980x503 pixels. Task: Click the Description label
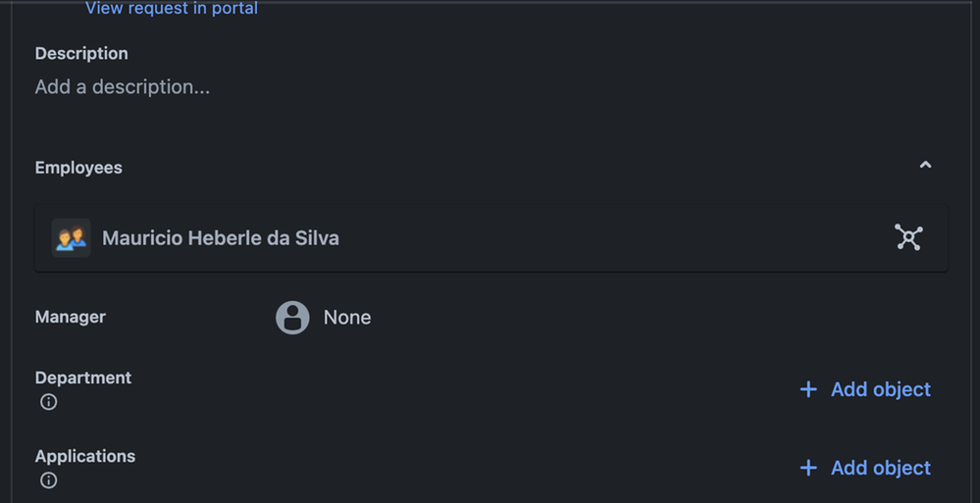pos(81,53)
